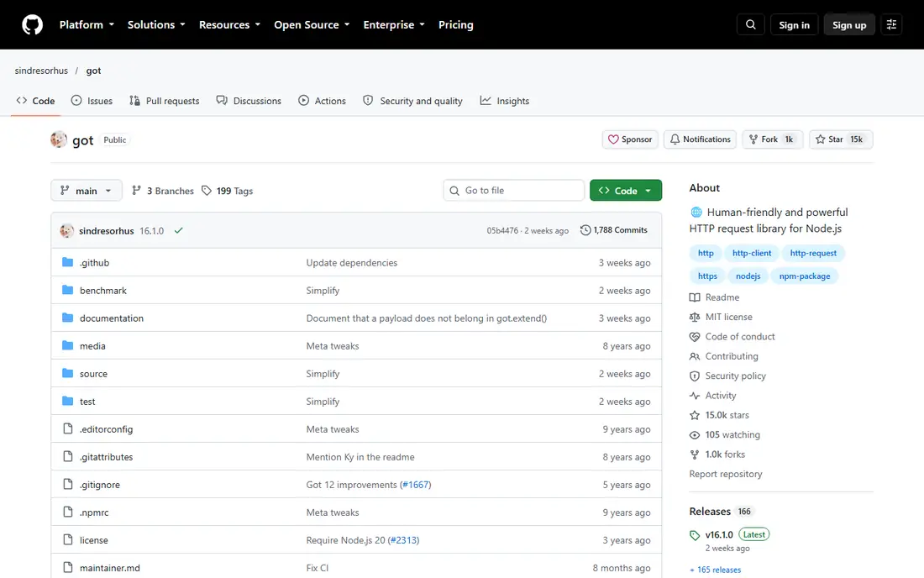Click the Sign up button
This screenshot has width=924, height=578.
[849, 24]
